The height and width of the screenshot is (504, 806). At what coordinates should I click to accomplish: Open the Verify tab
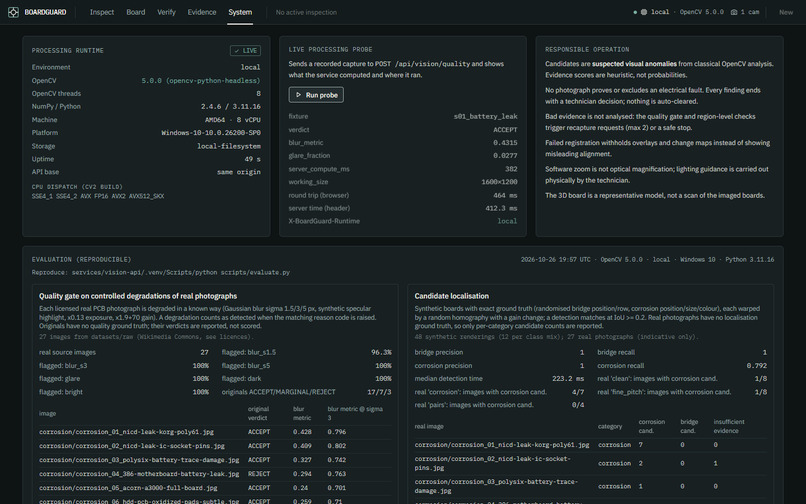pyautogui.click(x=167, y=12)
